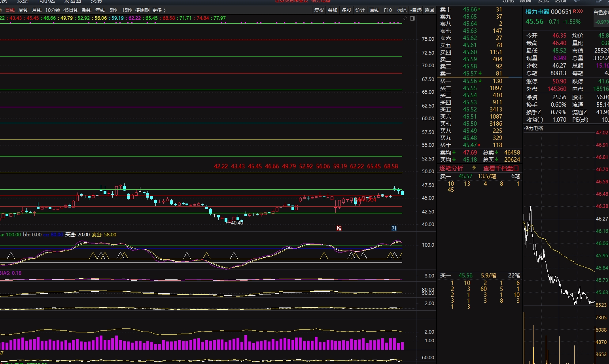Click the blue 财 marker under the chart
The image size is (609, 364).
(394, 228)
